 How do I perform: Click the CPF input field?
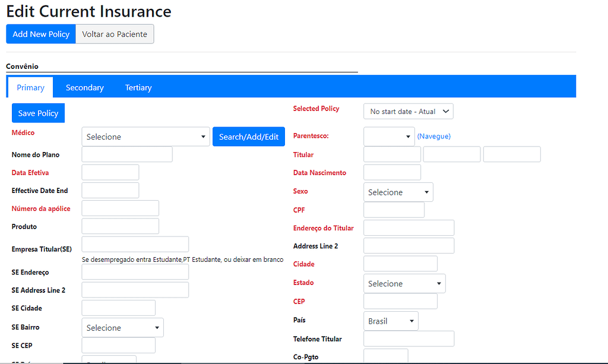coord(393,209)
